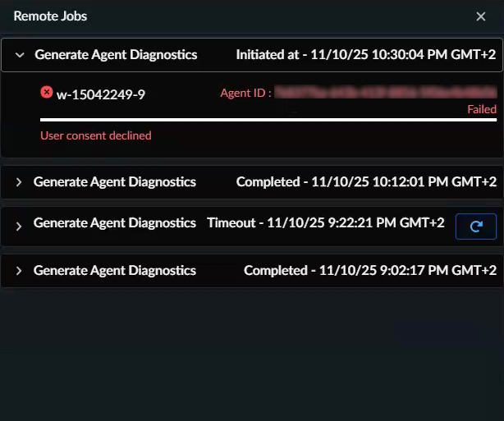504x421 pixels.
Task: Collapse the job initiated at 10:30:04 PM
Action: (x=20, y=55)
